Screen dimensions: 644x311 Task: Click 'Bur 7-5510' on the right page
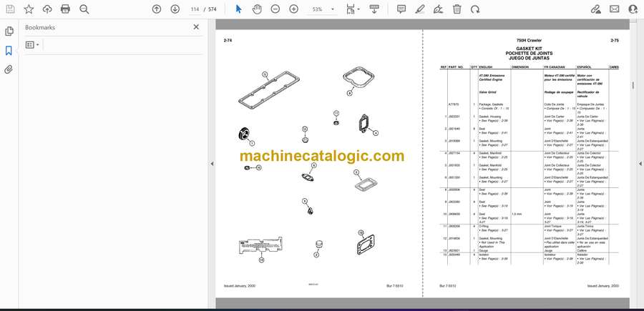pos(448,286)
